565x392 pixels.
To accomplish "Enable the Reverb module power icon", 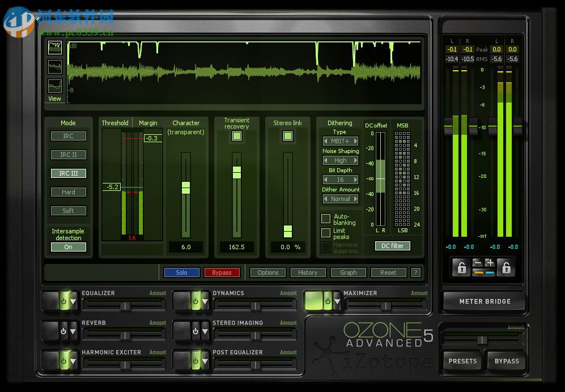I will coord(64,331).
